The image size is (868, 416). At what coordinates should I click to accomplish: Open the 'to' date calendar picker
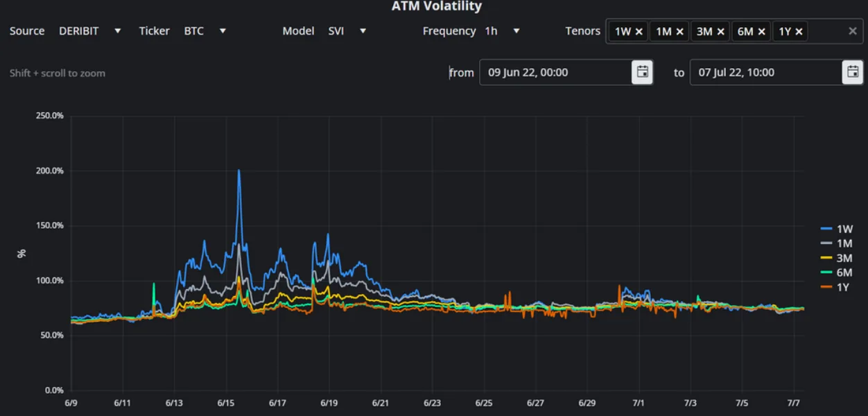pos(853,72)
